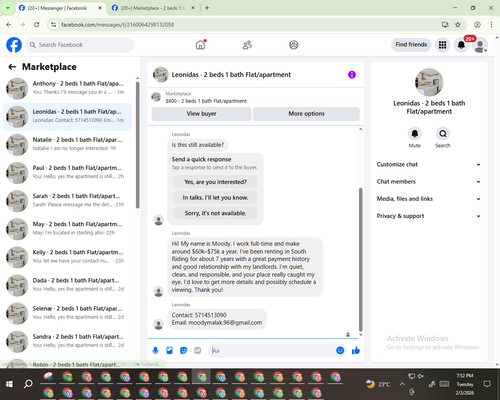This screenshot has width=500, height=400.
Task: Click Leonidas profile thumbnail in right panel
Action: click(429, 82)
